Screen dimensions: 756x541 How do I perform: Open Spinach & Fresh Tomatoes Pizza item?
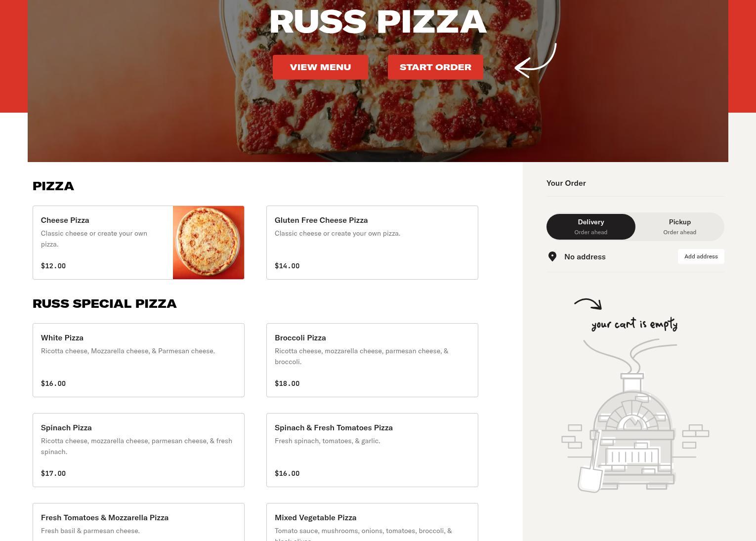[372, 450]
